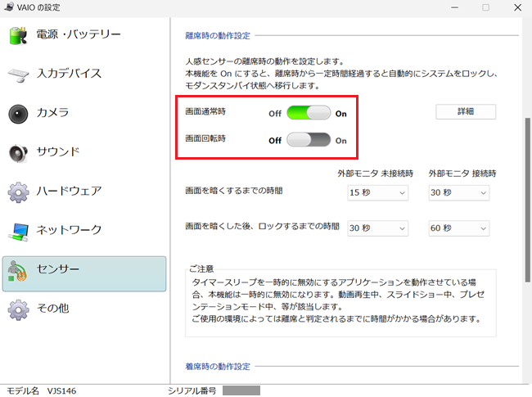532x397 pixels.
Task: Open the 30 秒 lock time dropdown
Action: (x=377, y=228)
